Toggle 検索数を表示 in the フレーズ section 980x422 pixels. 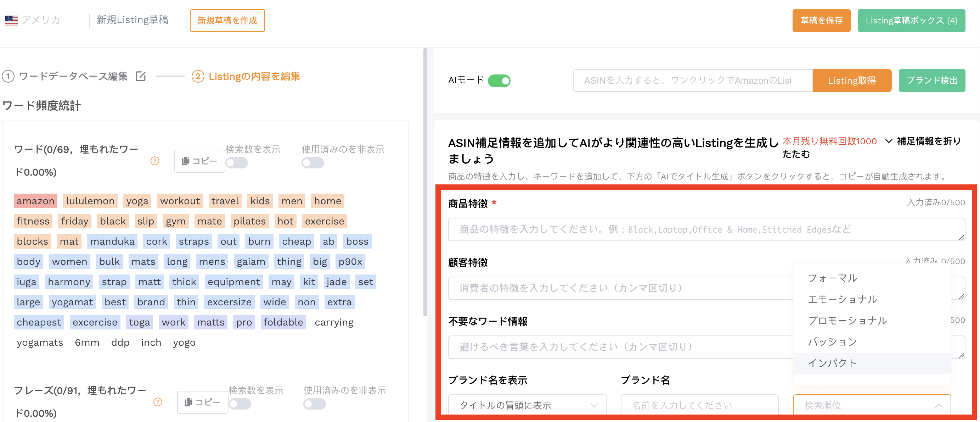point(240,404)
